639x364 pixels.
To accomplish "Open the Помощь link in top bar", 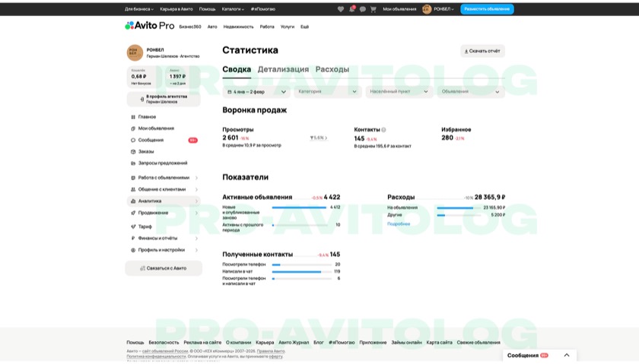I will click(207, 9).
